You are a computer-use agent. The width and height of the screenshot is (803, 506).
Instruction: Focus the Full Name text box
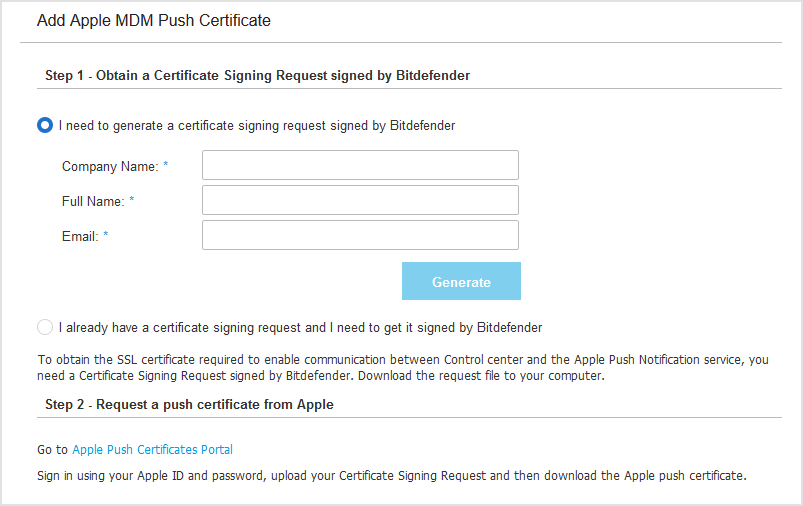point(360,200)
